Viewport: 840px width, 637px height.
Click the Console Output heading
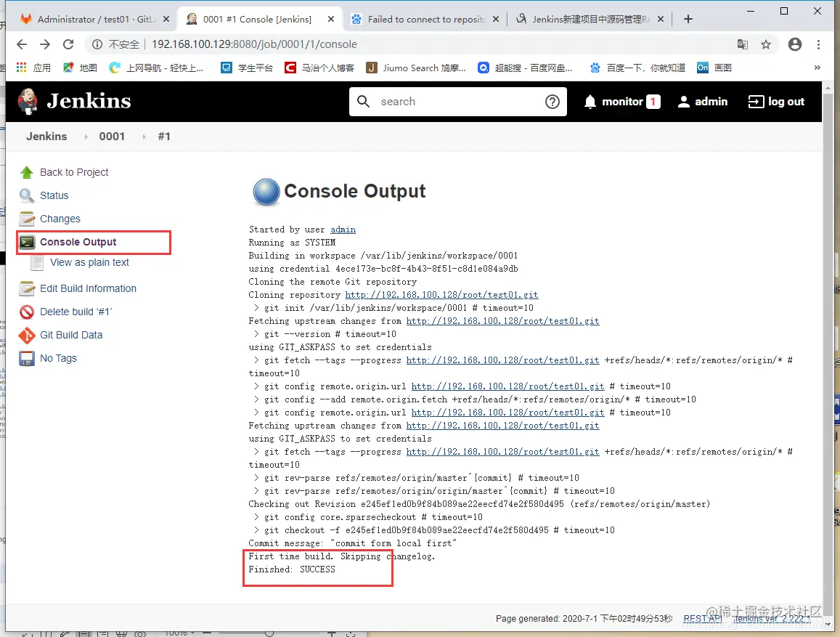pyautogui.click(x=354, y=191)
